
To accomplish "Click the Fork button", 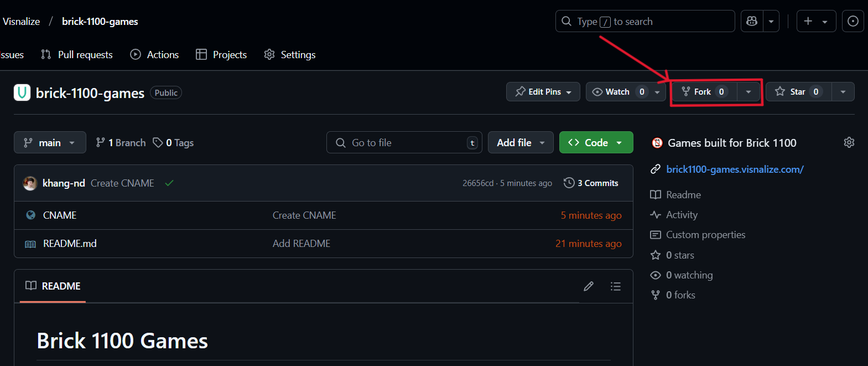I will coord(704,92).
